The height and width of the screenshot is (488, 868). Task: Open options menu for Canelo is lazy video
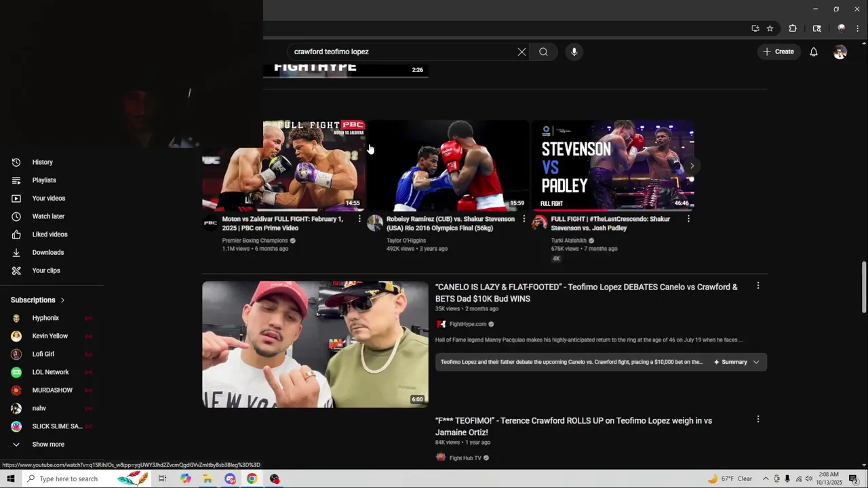click(758, 286)
